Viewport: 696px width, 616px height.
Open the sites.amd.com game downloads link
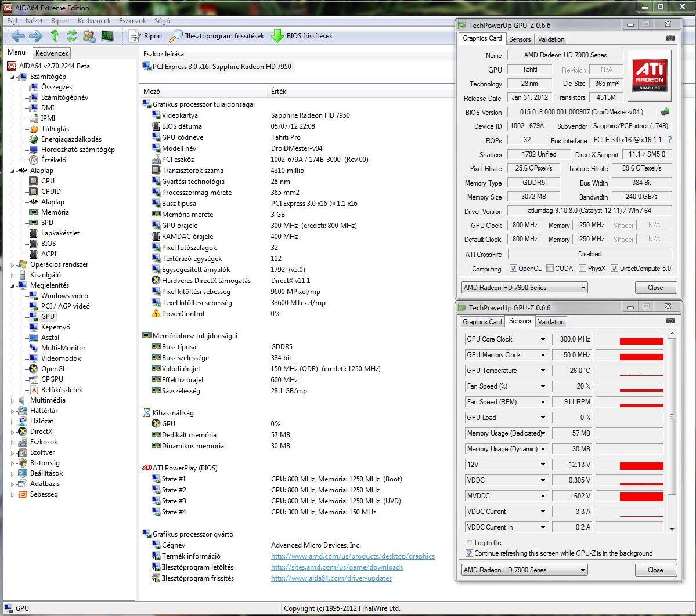[337, 567]
